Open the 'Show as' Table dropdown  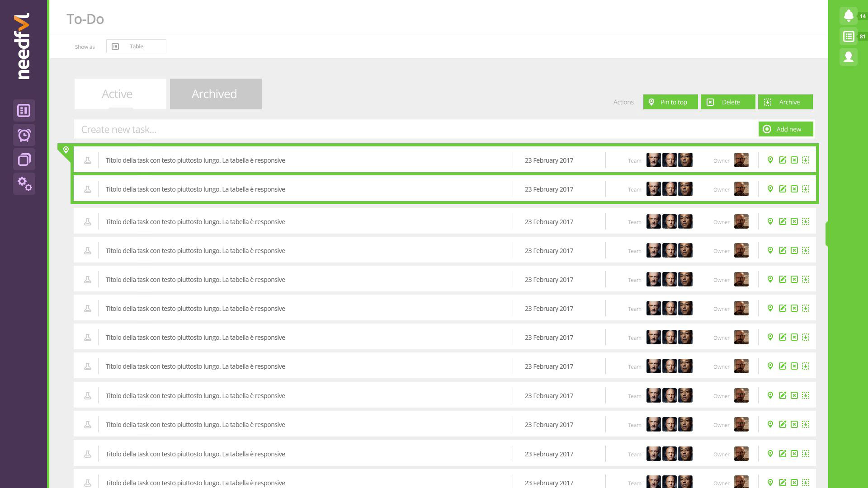pos(136,47)
